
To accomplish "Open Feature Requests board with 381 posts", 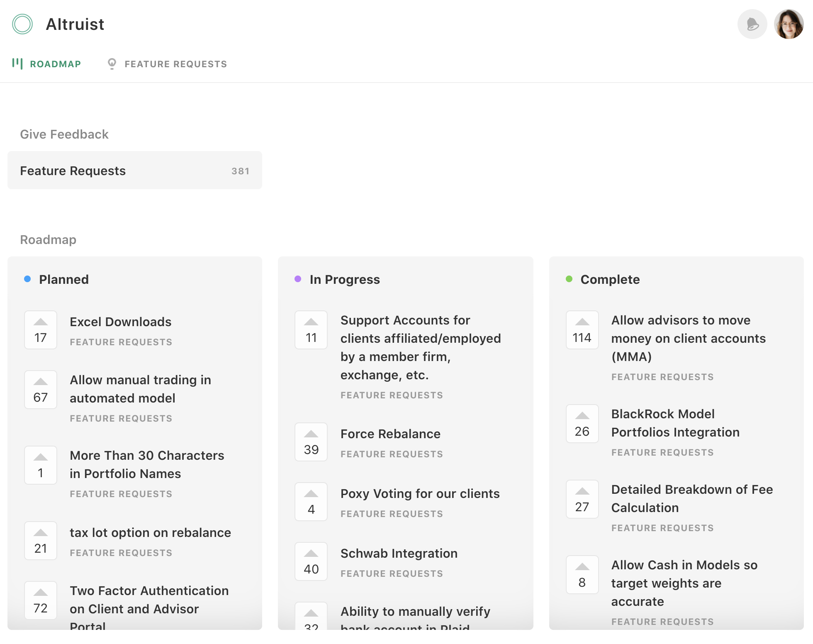I will coord(135,171).
